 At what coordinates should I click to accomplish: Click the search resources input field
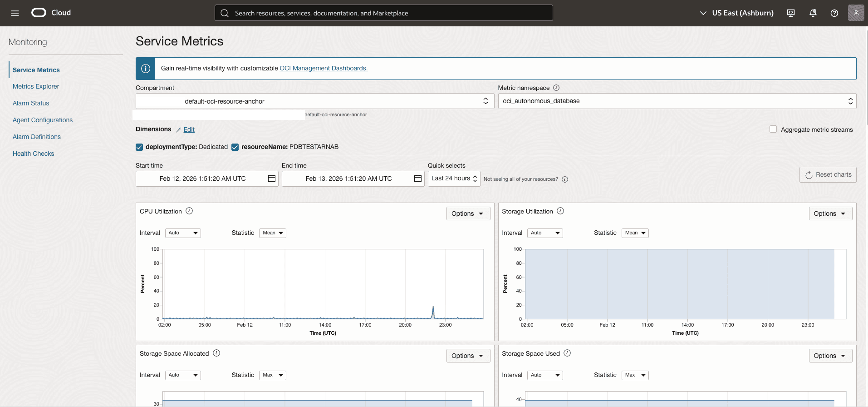coord(384,13)
